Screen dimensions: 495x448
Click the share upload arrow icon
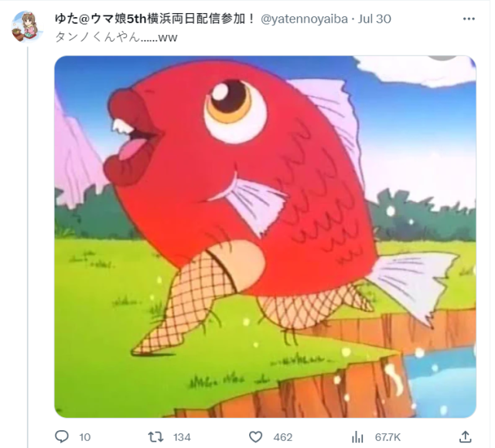coord(466,436)
